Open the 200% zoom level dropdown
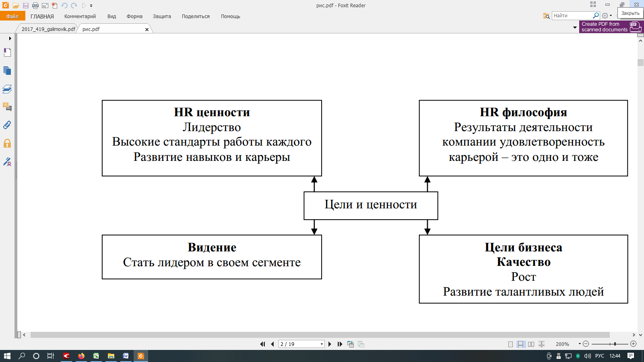Image resolution: width=644 pixels, height=362 pixels. pos(580,344)
